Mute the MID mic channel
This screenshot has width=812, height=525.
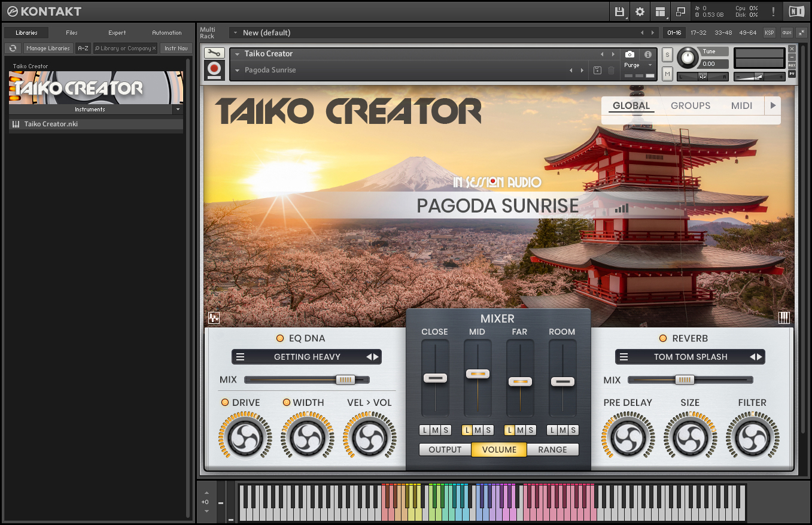tap(478, 430)
